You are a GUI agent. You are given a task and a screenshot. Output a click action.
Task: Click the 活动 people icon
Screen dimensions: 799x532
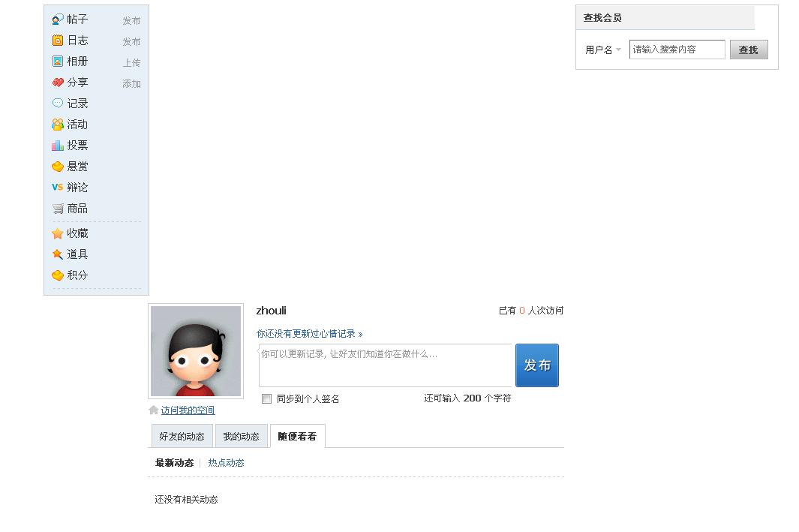point(58,125)
